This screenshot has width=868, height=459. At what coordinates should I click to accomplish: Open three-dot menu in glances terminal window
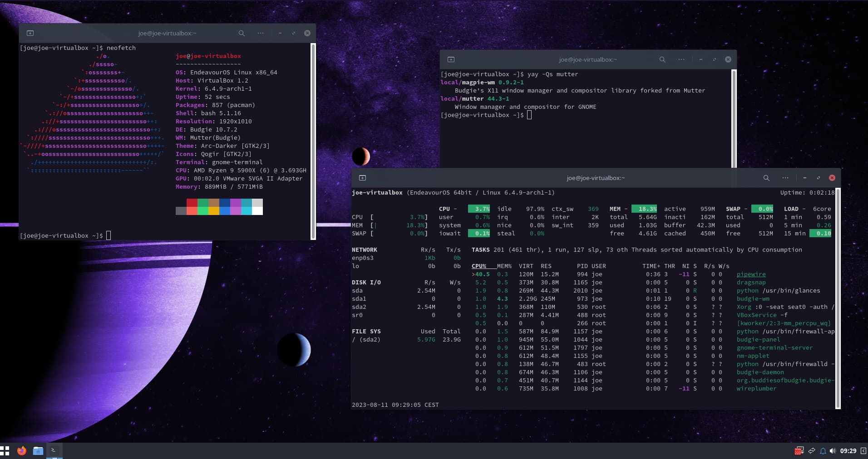click(x=785, y=178)
